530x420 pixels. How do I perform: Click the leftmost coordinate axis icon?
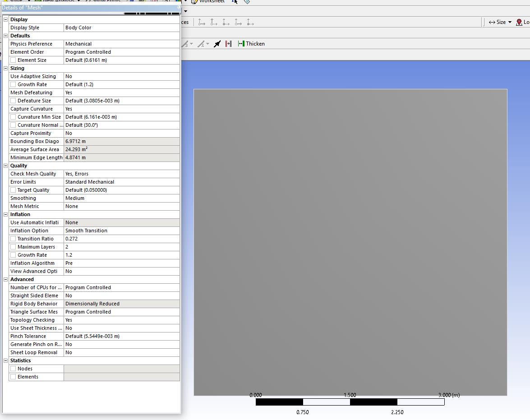(202, 22)
